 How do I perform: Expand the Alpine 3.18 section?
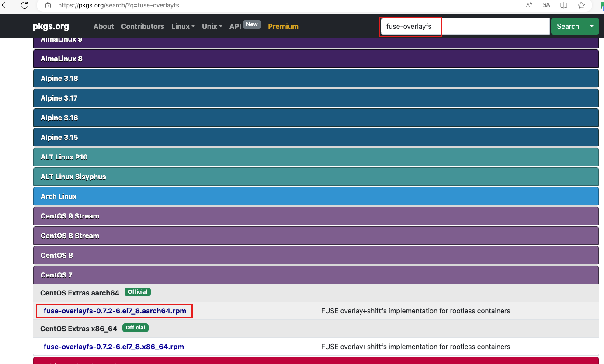tap(316, 78)
